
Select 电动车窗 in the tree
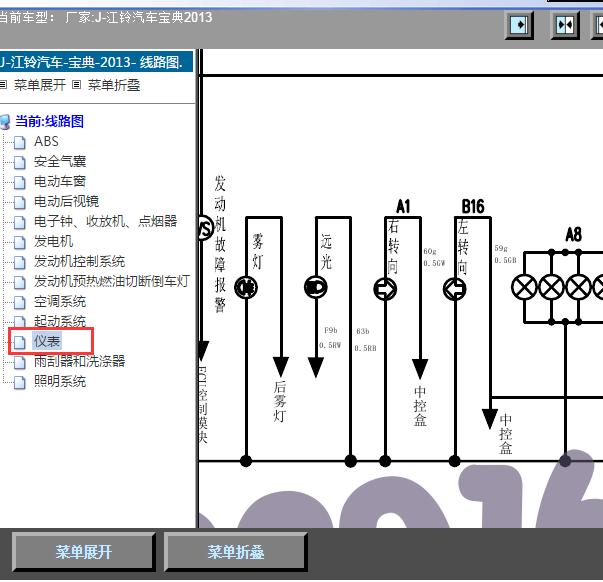click(60, 181)
